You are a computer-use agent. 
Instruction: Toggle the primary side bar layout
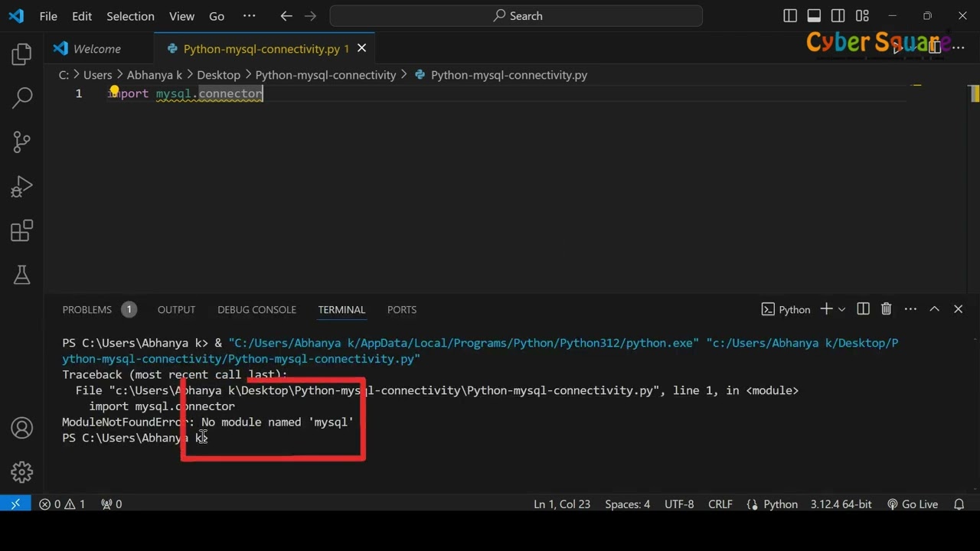(790, 16)
